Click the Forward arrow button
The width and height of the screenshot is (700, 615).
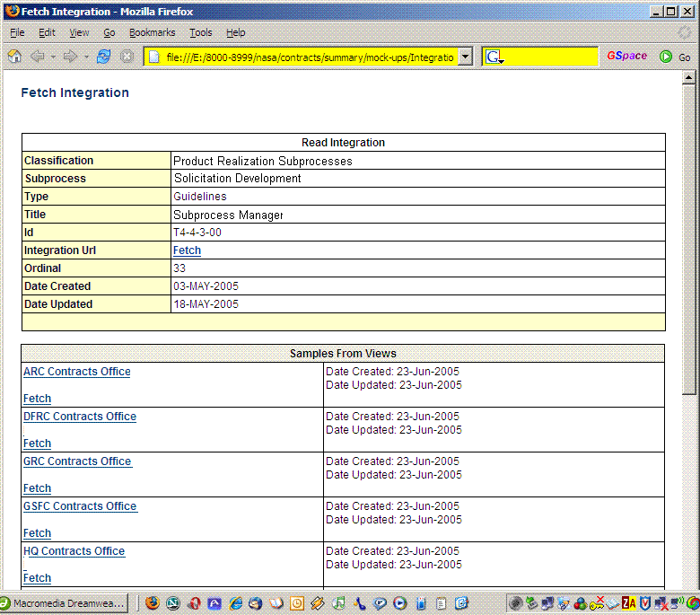coord(70,57)
